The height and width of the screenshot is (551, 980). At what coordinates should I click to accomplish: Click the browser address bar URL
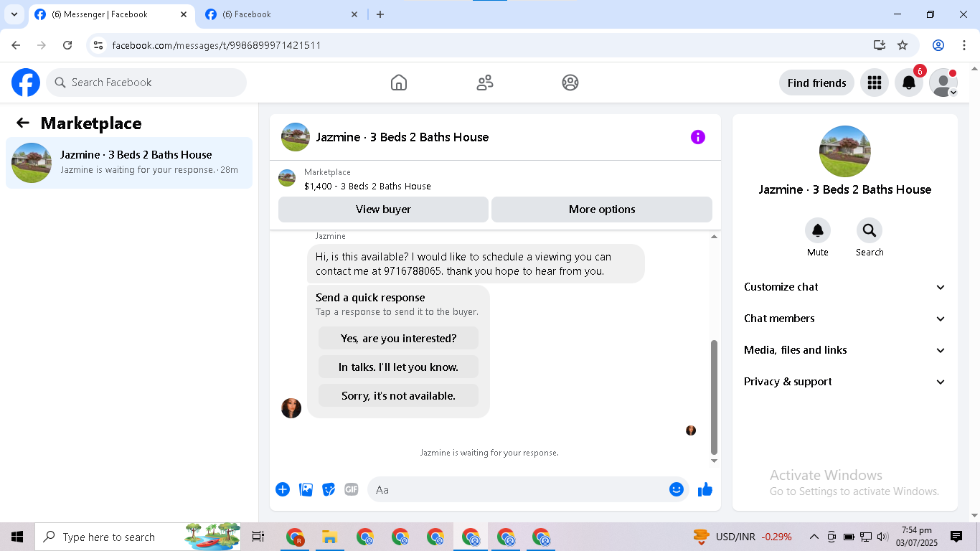pos(217,45)
